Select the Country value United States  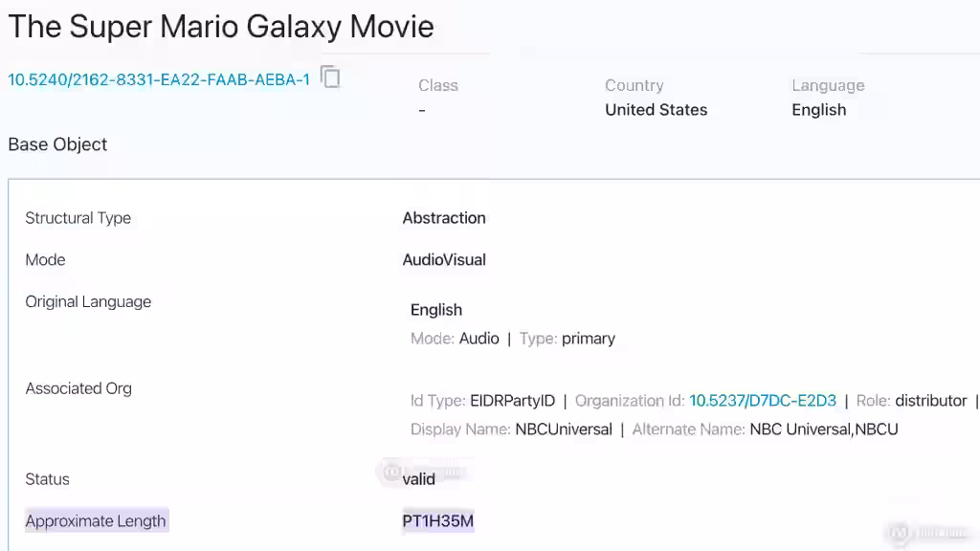coord(656,110)
